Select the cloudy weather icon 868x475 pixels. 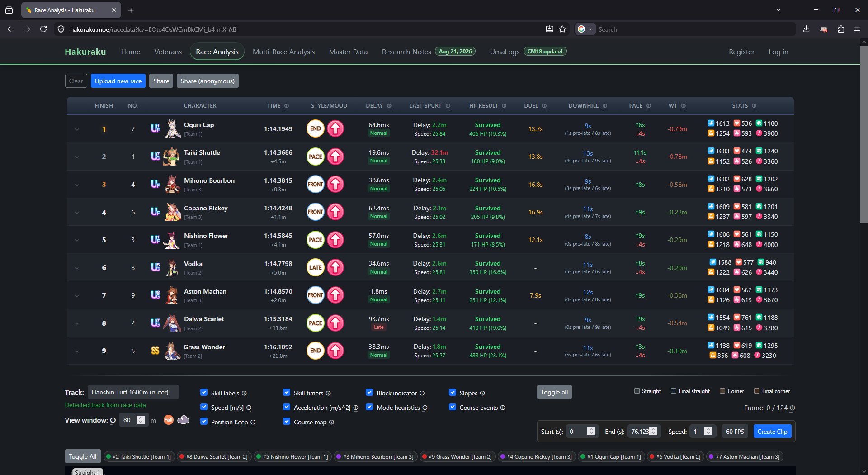pos(183,420)
